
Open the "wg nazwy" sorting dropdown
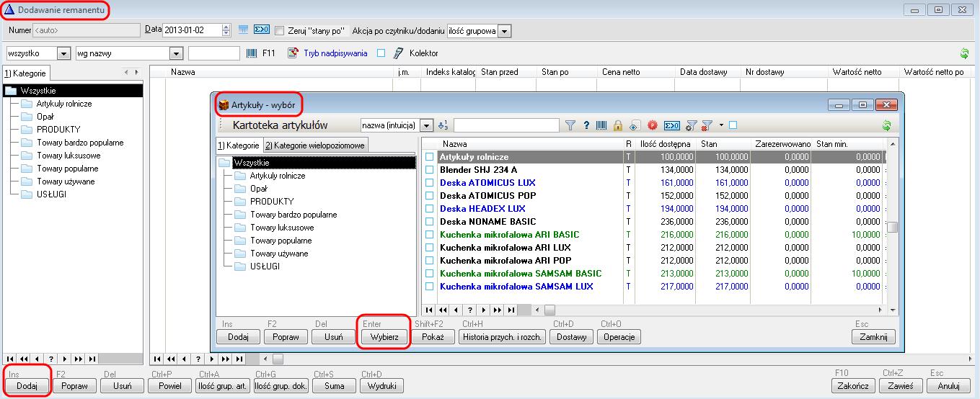175,53
